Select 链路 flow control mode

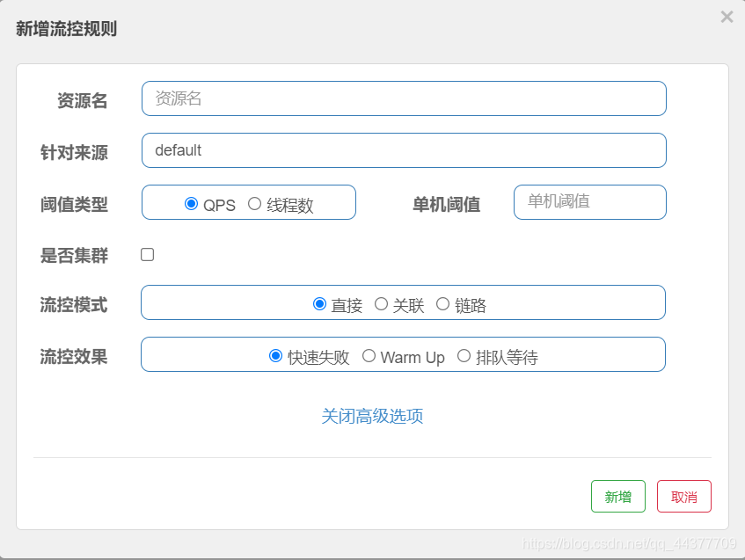pos(442,304)
